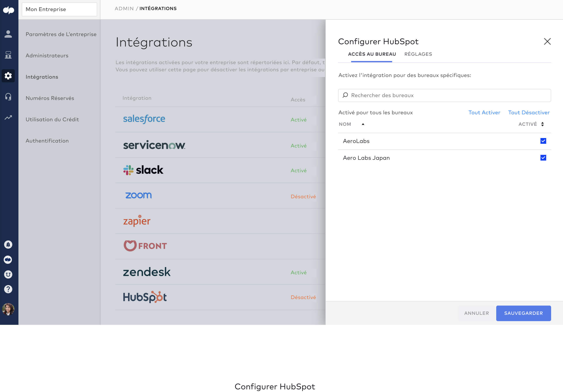Open Authentification menu item
This screenshot has height=392, width=563.
pyautogui.click(x=47, y=141)
